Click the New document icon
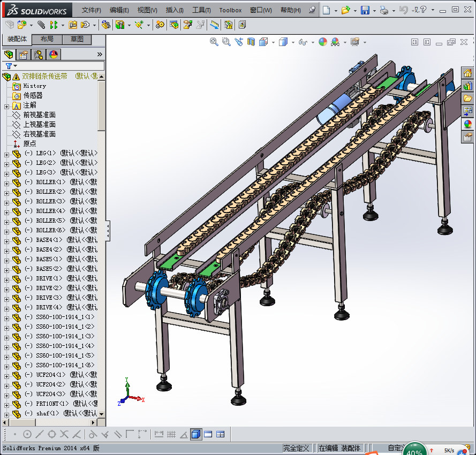The height and width of the screenshot is (455, 476). 326,10
